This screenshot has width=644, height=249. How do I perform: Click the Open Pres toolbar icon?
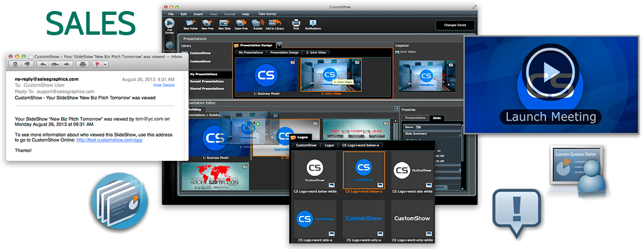241,22
